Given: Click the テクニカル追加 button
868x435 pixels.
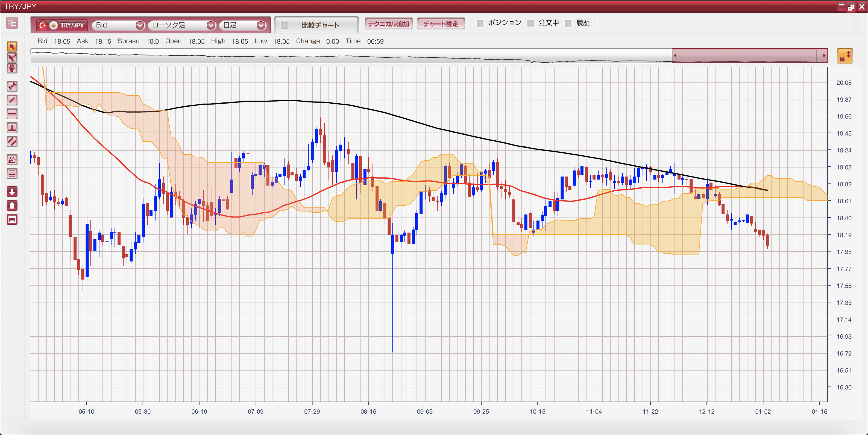Looking at the screenshot, I should [x=388, y=24].
